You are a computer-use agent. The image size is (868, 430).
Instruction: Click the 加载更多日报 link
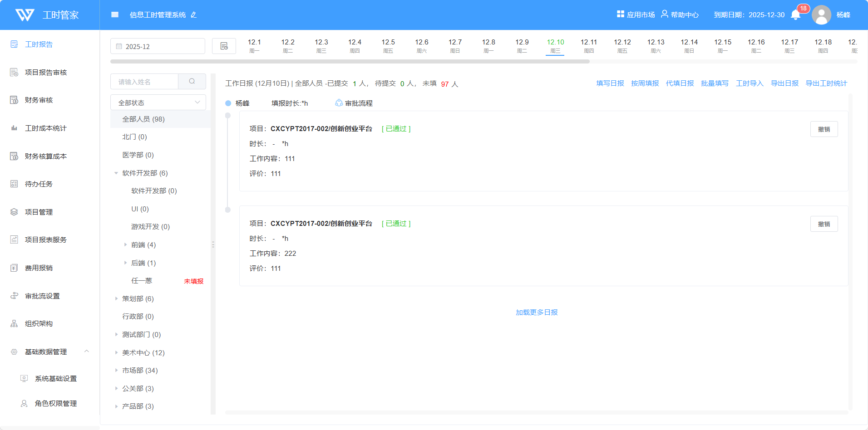(537, 313)
